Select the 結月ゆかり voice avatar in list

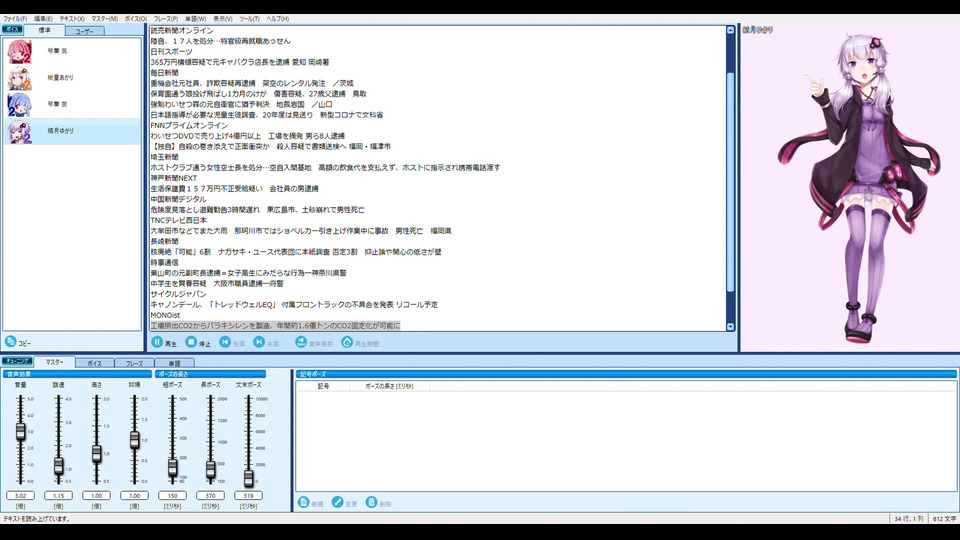click(x=19, y=131)
